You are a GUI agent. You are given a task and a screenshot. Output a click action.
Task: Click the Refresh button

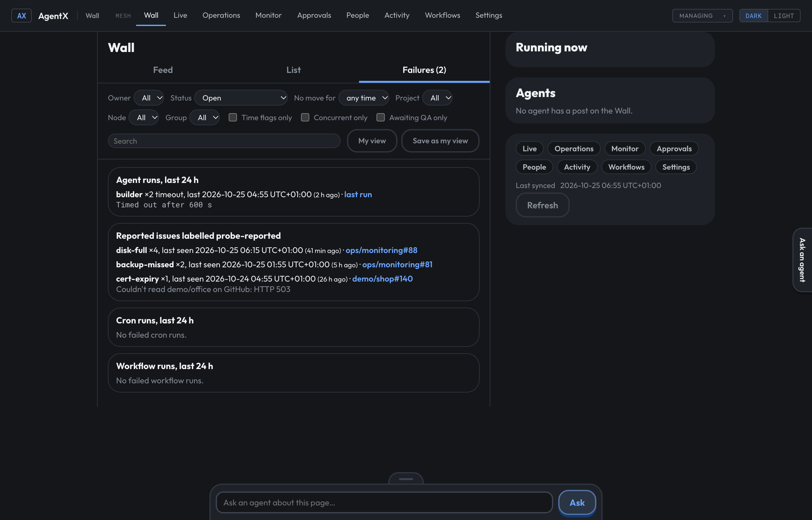pyautogui.click(x=542, y=205)
